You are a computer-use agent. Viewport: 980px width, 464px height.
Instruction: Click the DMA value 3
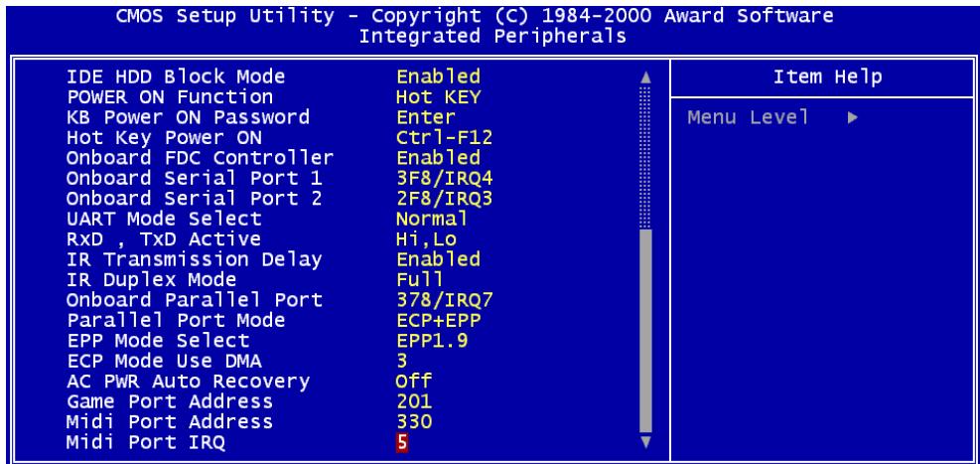coord(402,361)
